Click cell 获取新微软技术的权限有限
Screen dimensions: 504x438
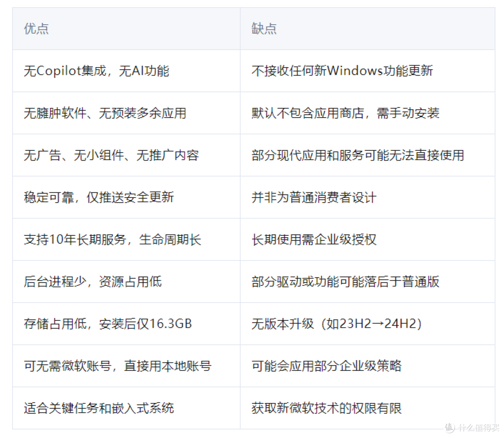click(367, 408)
